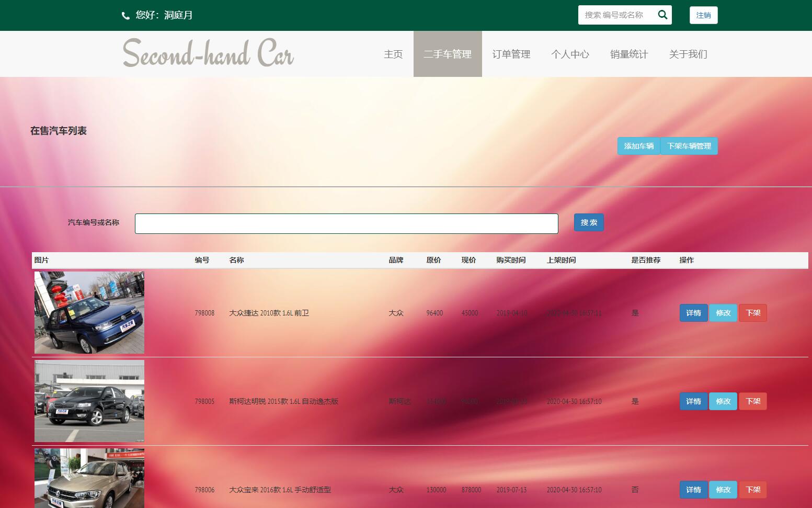Click the 品牌 column header
Viewport: 812px width, 508px height.
pos(396,260)
